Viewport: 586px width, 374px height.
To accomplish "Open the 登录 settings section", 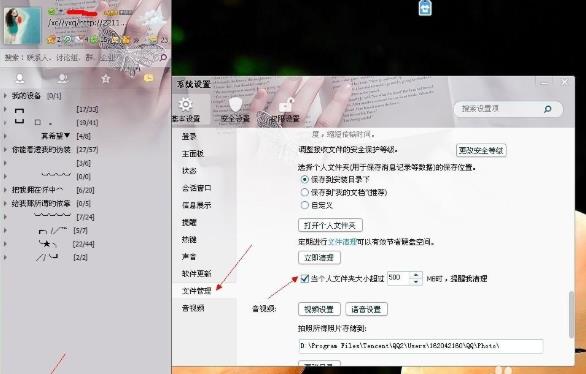I will tap(189, 136).
